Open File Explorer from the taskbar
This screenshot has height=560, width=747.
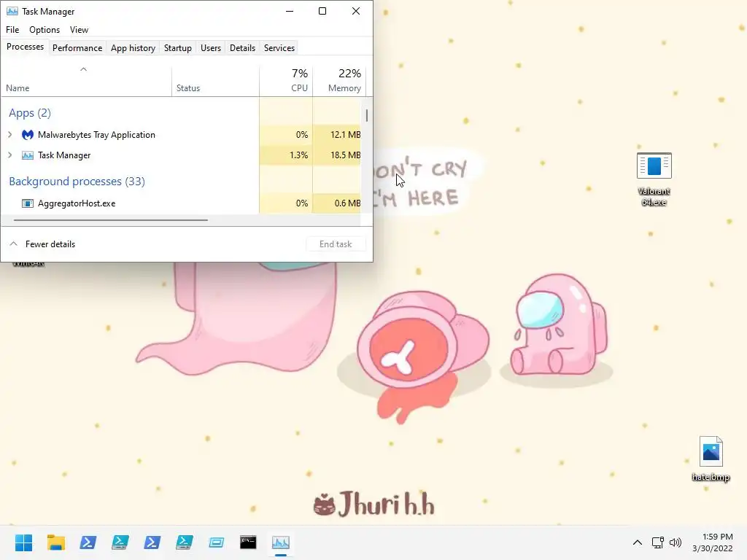point(55,542)
